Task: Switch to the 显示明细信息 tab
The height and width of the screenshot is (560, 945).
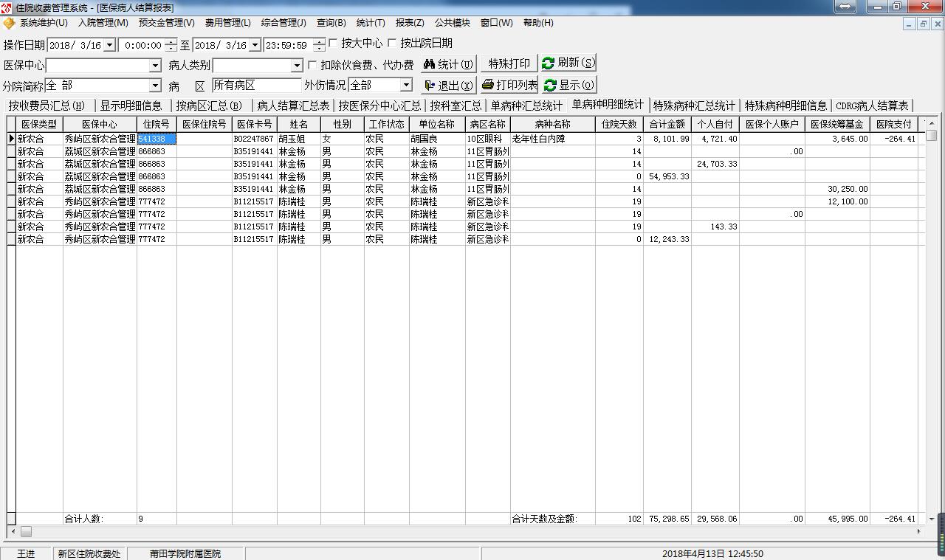Action: pyautogui.click(x=131, y=106)
